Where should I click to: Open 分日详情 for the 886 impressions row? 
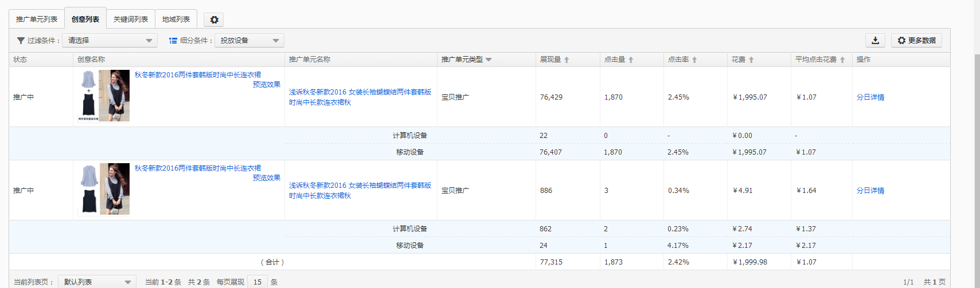(870, 191)
